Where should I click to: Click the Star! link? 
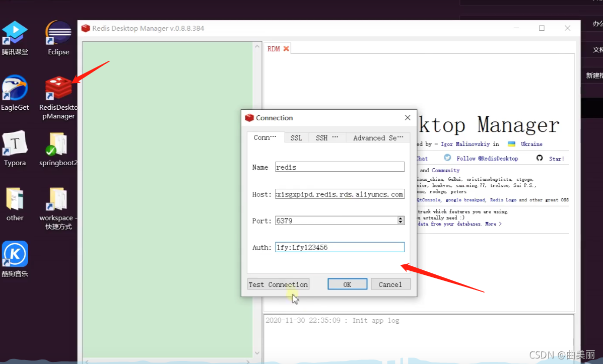click(557, 159)
